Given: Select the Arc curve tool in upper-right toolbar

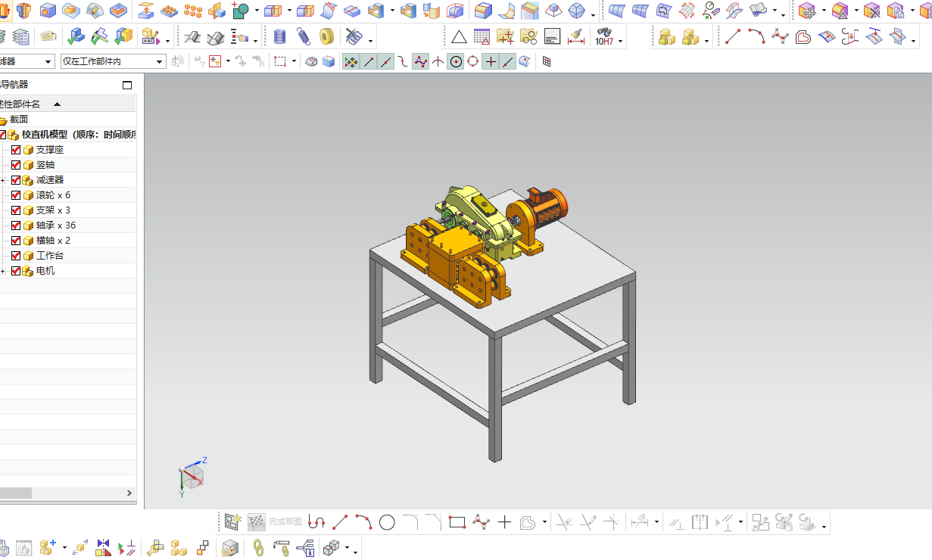Looking at the screenshot, I should [756, 36].
